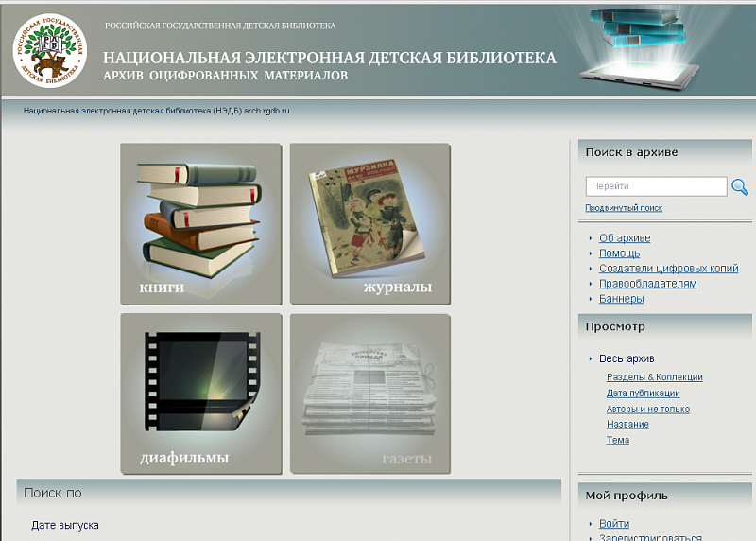Open the диафильмы (filmstrips) tile

point(201,393)
